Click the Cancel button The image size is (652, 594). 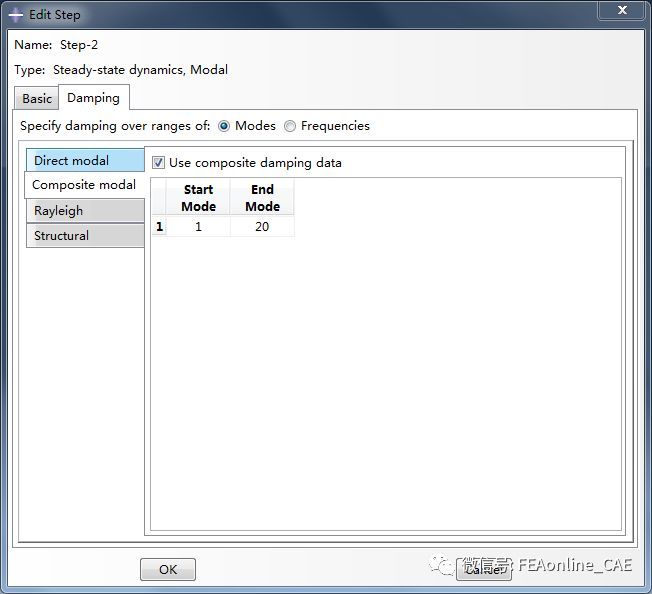[484, 569]
